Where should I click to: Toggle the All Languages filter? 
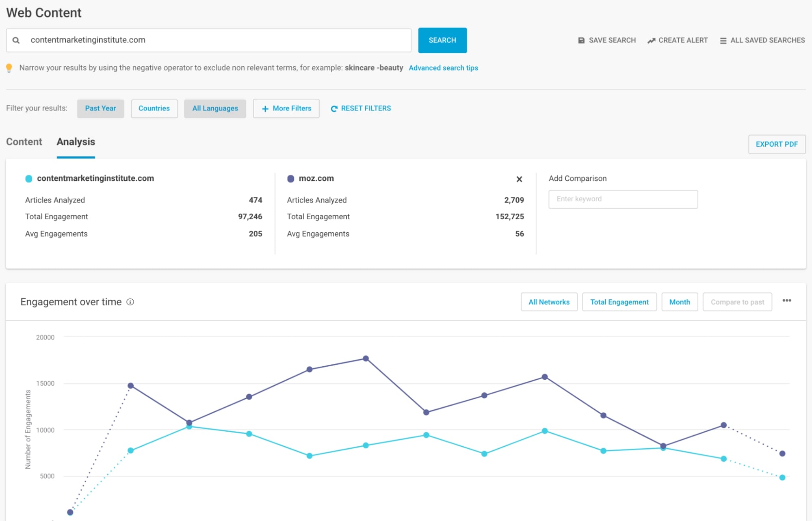[x=215, y=108]
